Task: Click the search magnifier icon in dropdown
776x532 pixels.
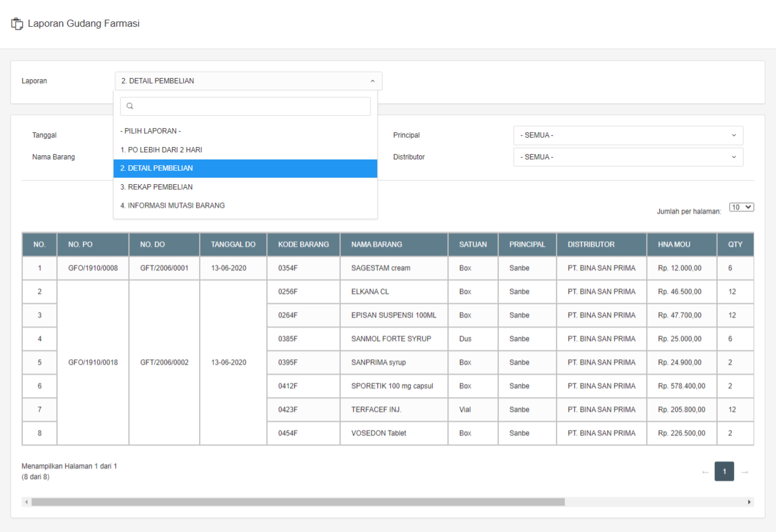Action: (130, 106)
